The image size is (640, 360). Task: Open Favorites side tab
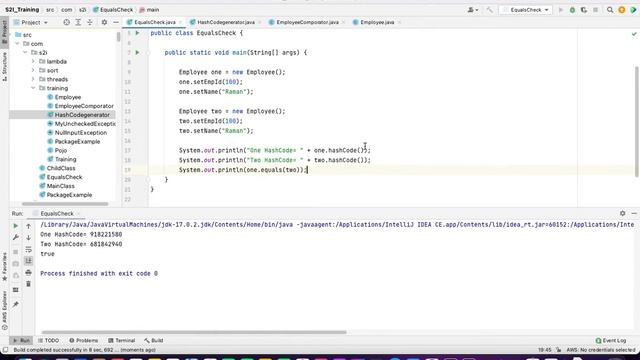click(x=4, y=267)
